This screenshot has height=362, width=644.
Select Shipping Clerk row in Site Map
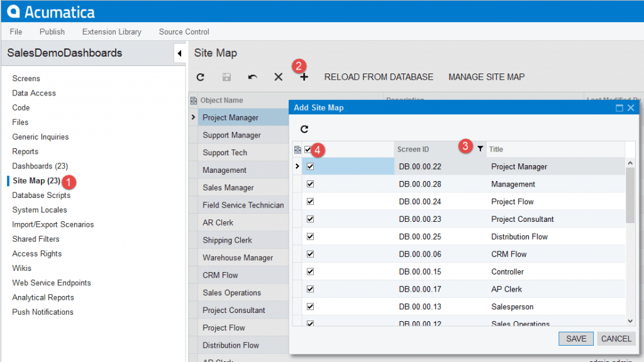tap(243, 240)
